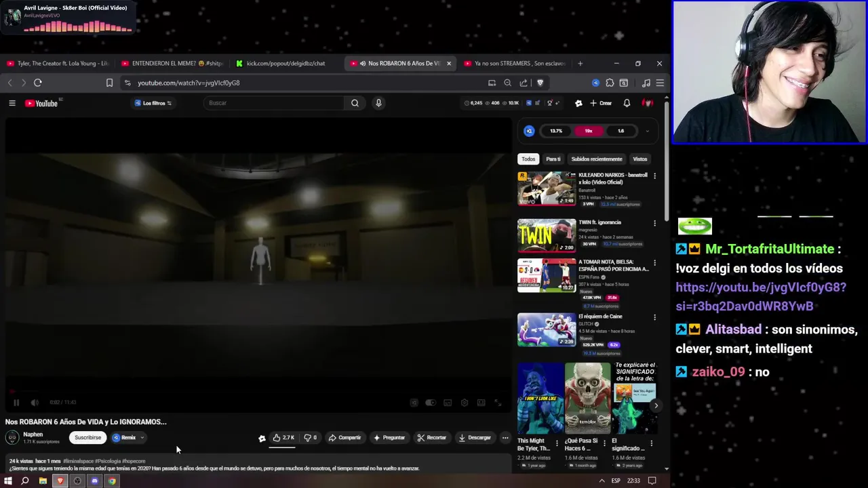Open the youtu.be link in chat
Image resolution: width=868 pixels, height=488 pixels.
[x=761, y=297]
